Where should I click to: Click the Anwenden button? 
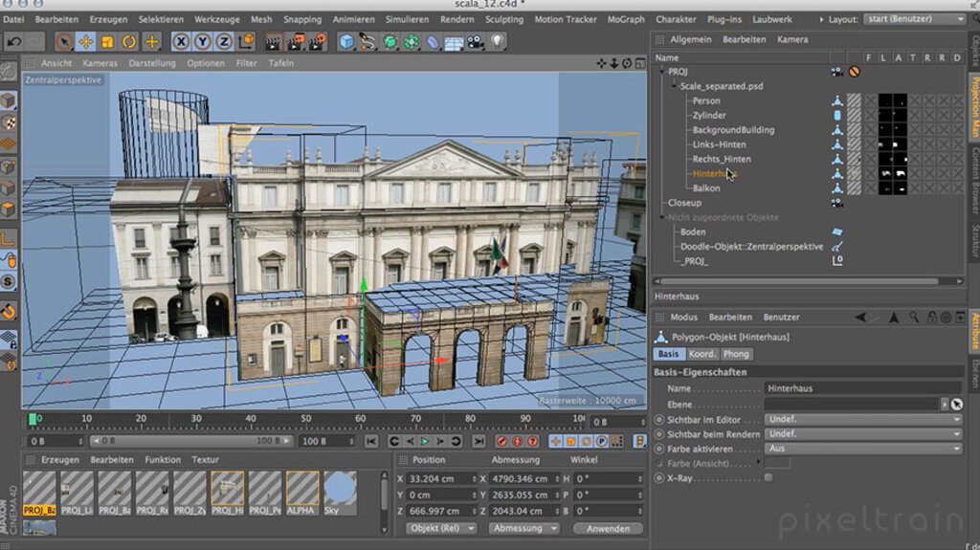(x=608, y=529)
